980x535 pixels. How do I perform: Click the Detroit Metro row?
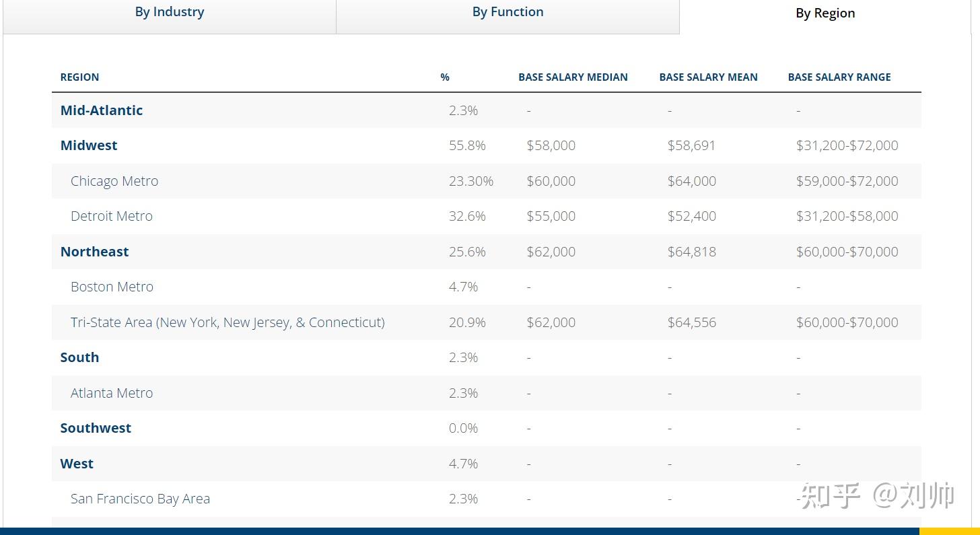487,216
